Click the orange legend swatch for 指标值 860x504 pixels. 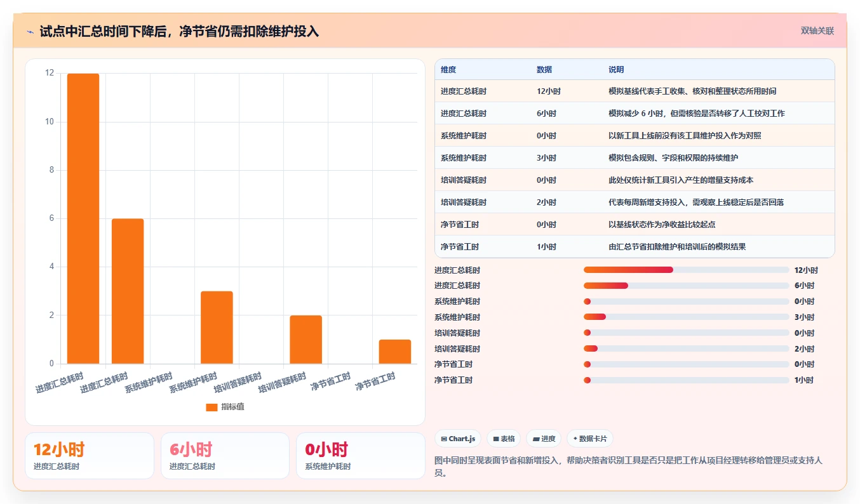click(212, 407)
